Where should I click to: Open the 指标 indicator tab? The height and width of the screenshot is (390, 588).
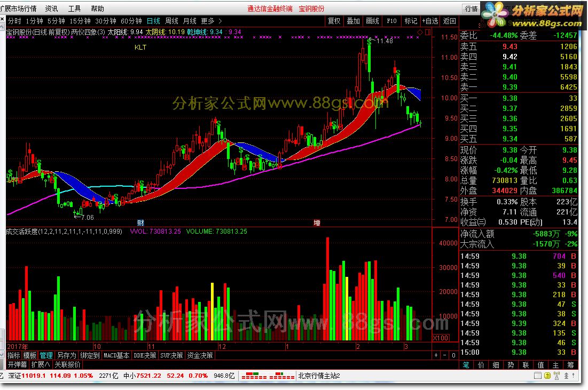[14, 355]
